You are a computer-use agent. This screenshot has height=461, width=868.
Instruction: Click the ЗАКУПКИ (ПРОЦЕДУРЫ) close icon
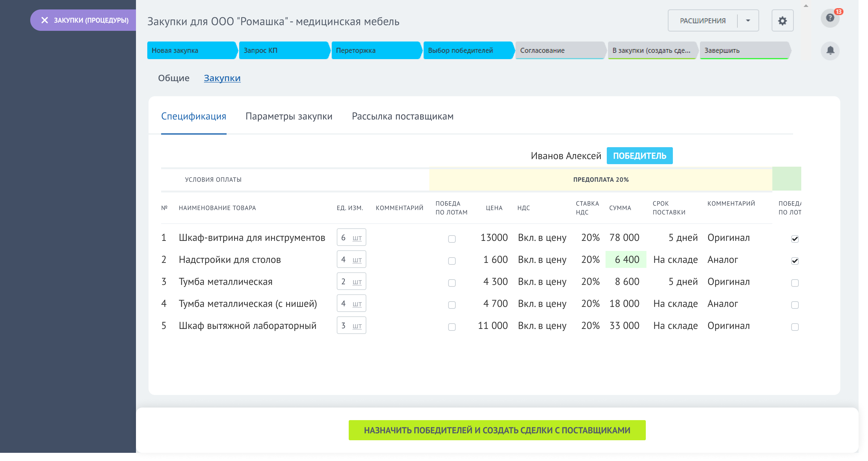[44, 20]
